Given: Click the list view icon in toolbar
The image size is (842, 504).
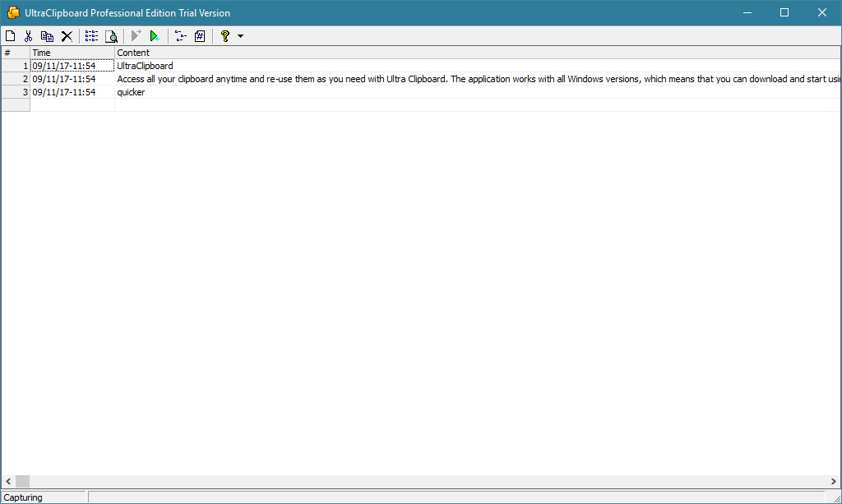Looking at the screenshot, I should point(91,36).
